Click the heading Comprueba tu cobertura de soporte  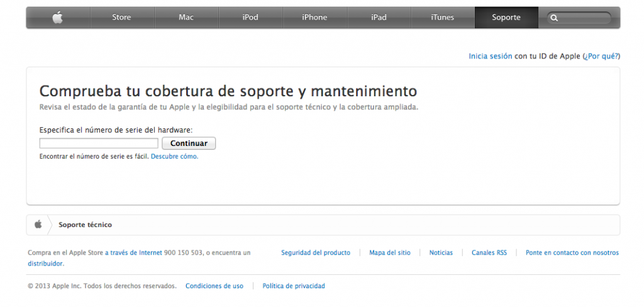pyautogui.click(x=228, y=91)
